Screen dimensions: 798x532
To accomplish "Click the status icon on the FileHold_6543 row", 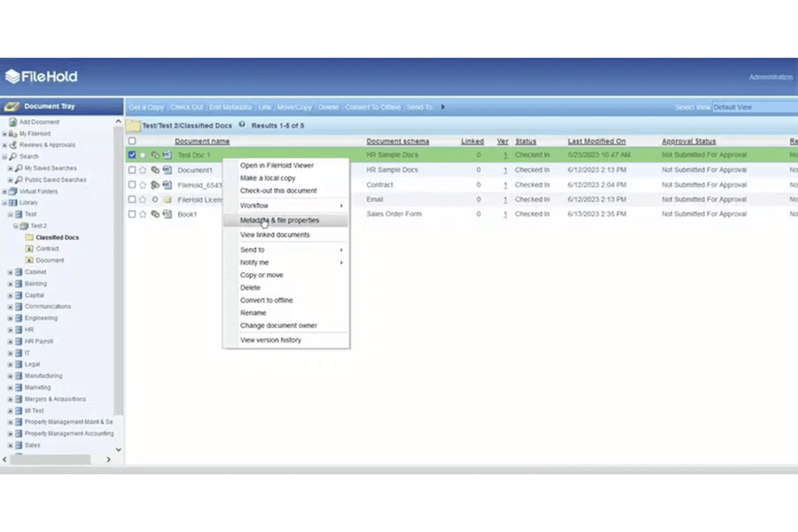I will pyautogui.click(x=155, y=185).
